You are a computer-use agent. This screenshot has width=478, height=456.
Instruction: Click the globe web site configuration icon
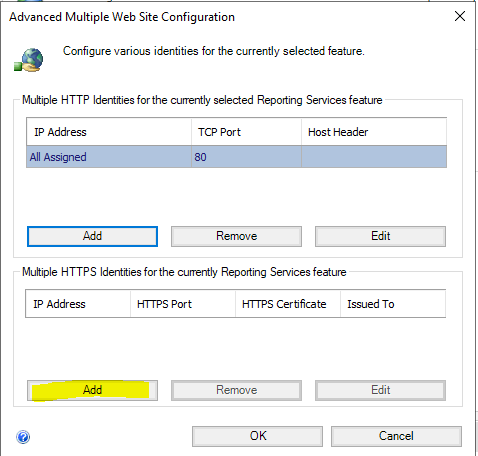click(x=29, y=60)
